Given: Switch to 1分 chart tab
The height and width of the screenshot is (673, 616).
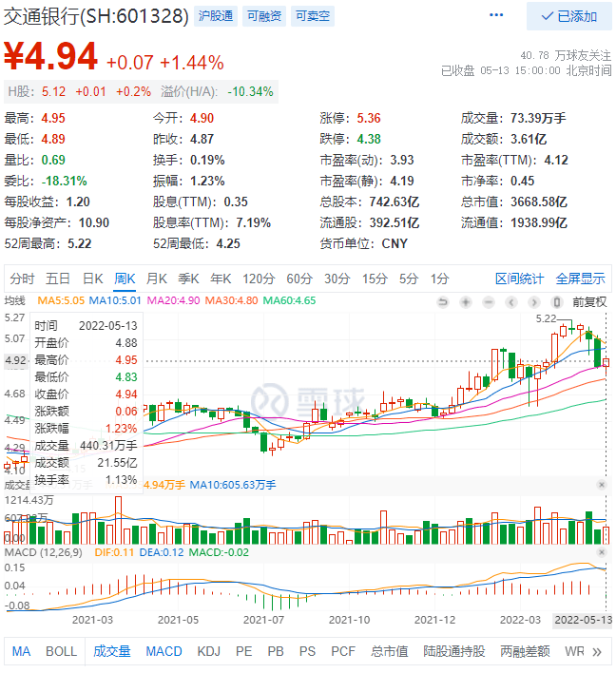Looking at the screenshot, I should 439,279.
